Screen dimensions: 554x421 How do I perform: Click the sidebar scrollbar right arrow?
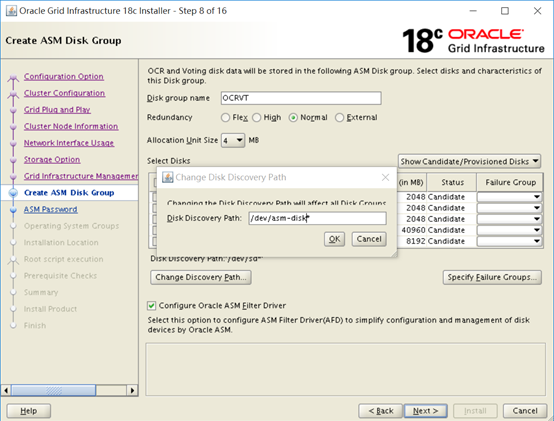point(132,390)
